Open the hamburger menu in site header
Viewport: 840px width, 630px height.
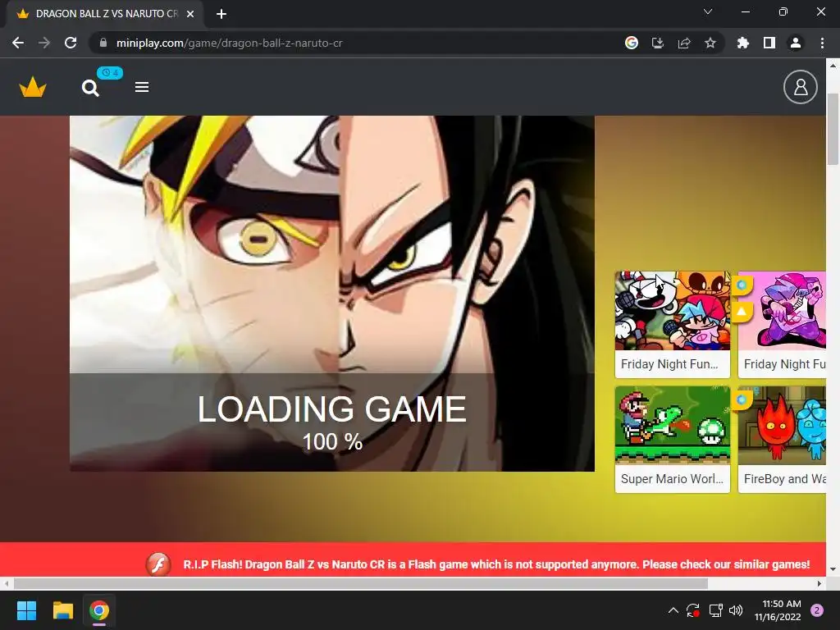point(141,87)
